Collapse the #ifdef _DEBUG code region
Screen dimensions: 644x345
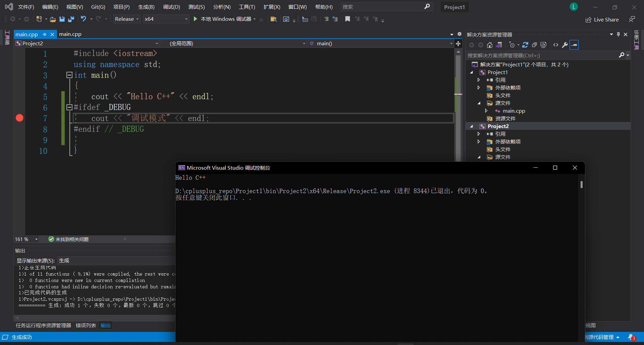point(69,107)
